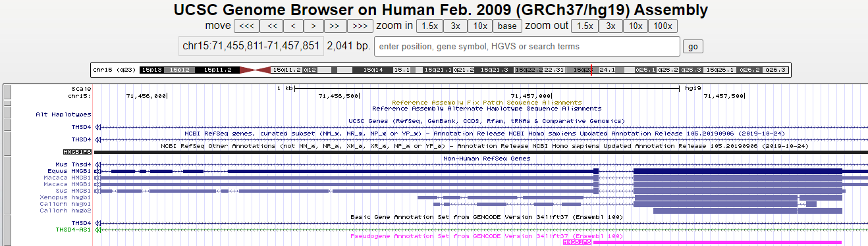This screenshot has width=868, height=246.
Task: Open Reference Assembly Alternate Haplotype Sequence Alignments track
Action: 487,109
